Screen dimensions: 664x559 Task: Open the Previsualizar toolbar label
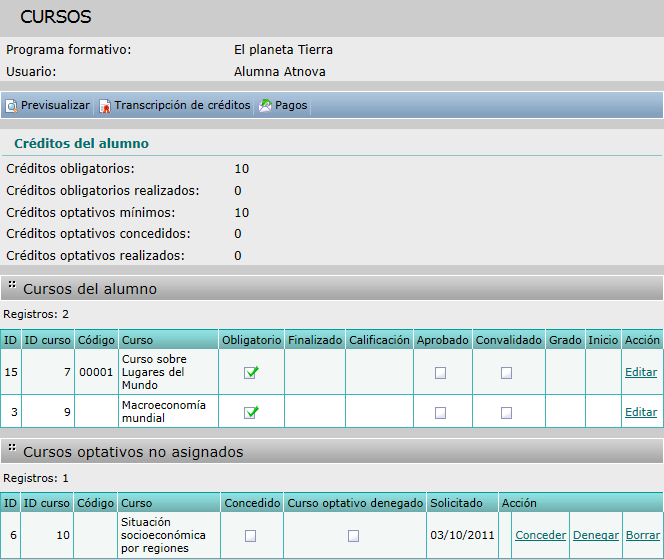(x=55, y=105)
